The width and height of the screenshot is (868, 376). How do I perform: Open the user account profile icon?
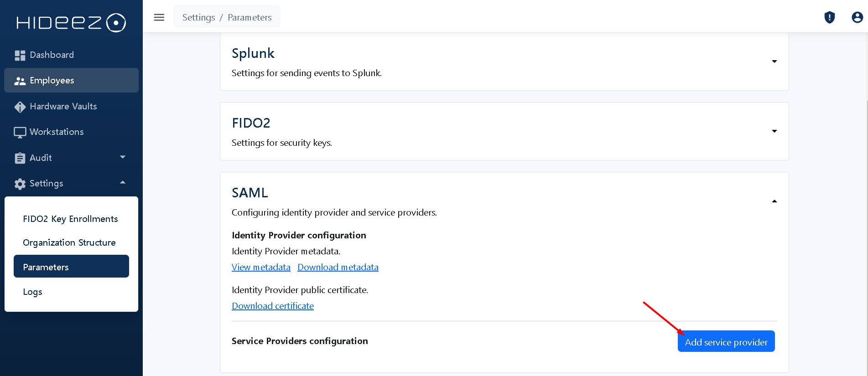pyautogui.click(x=857, y=17)
